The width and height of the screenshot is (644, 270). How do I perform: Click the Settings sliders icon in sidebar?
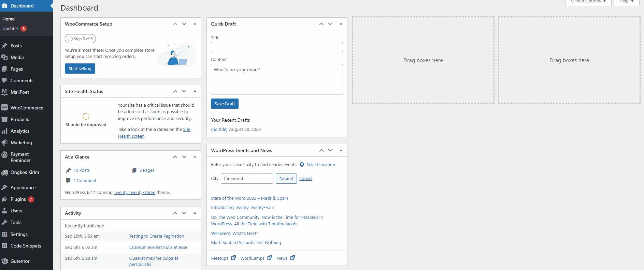tap(4, 234)
